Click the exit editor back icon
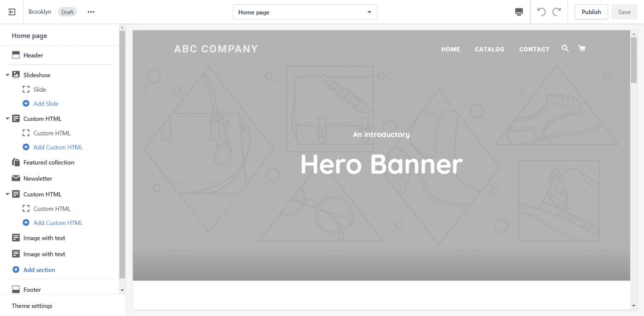Image resolution: width=644 pixels, height=316 pixels. coord(11,12)
